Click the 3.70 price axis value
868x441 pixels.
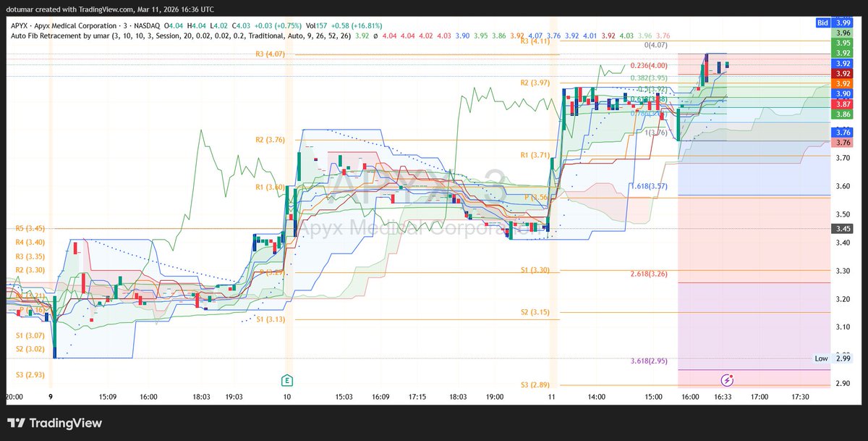click(843, 157)
